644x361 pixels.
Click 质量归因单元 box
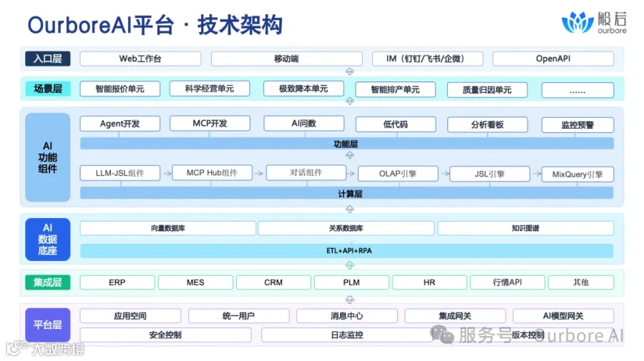(x=487, y=90)
